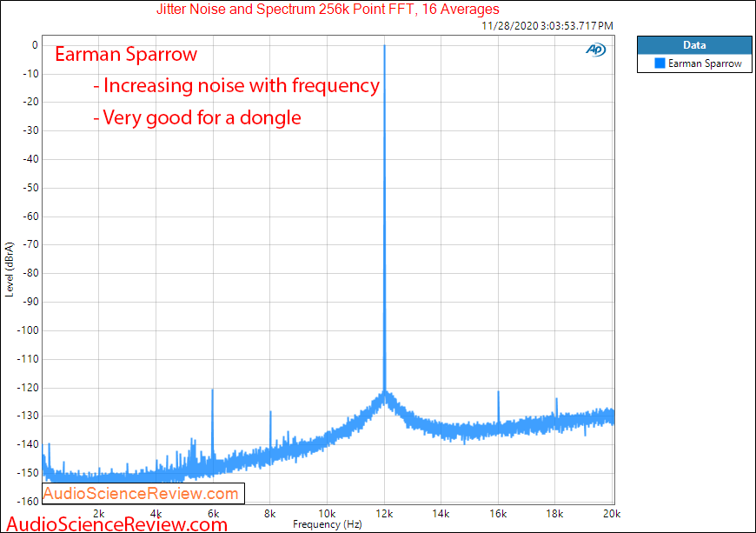Click the 0 level axis tick label
The height and width of the screenshot is (533, 756).
point(35,45)
